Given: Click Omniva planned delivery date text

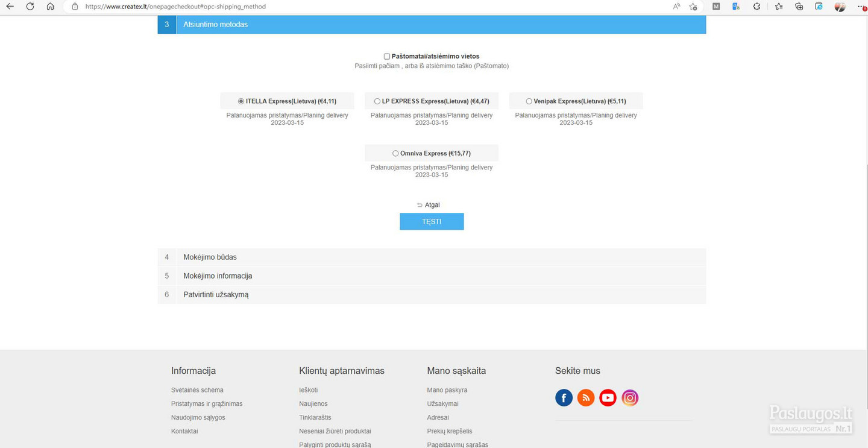Looking at the screenshot, I should pyautogui.click(x=432, y=171).
